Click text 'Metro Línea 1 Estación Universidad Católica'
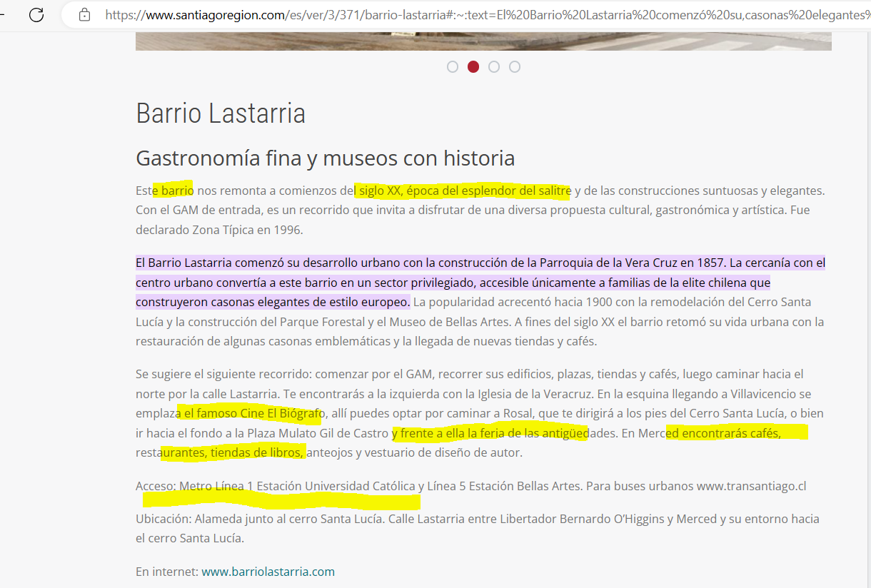This screenshot has height=588, width=871. point(297,487)
